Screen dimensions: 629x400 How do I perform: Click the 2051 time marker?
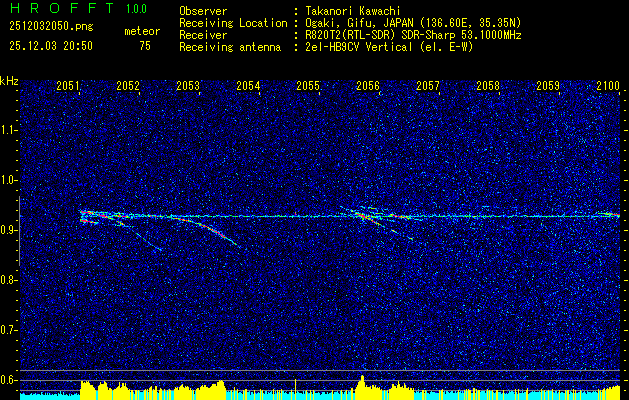tap(68, 86)
